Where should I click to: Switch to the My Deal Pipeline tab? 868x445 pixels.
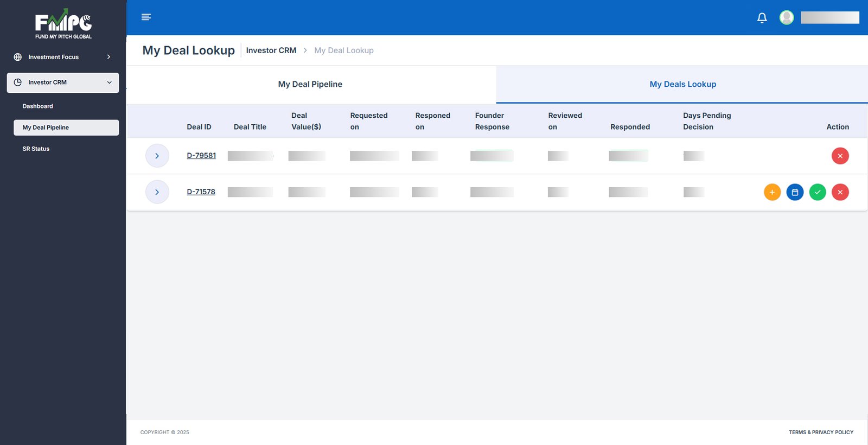coord(310,84)
